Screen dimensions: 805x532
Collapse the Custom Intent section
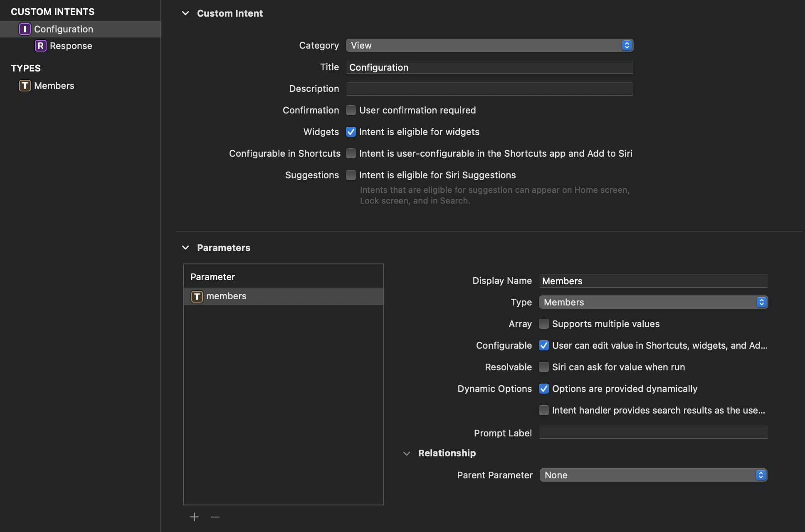185,13
